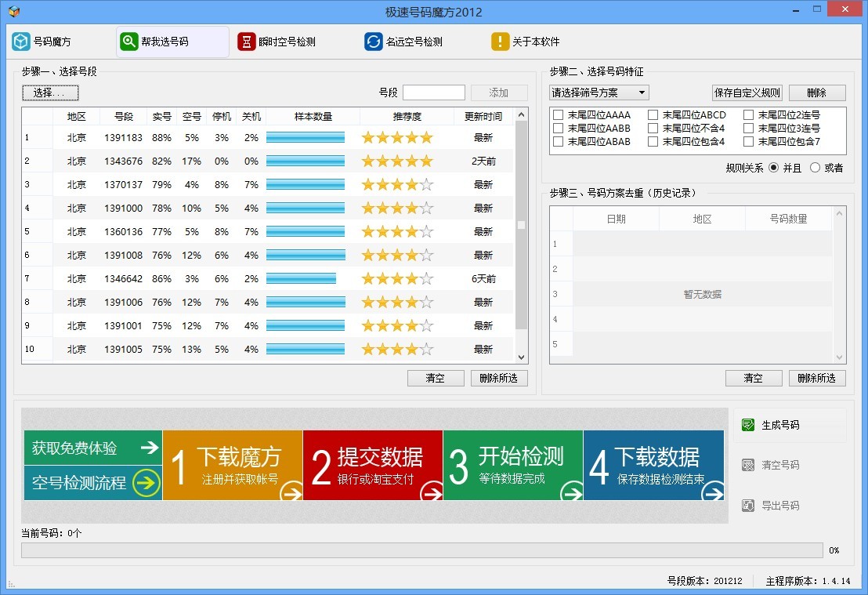Viewport: 868px width, 595px height.
Task: Click 添加 to add a number segment
Action: 499,93
